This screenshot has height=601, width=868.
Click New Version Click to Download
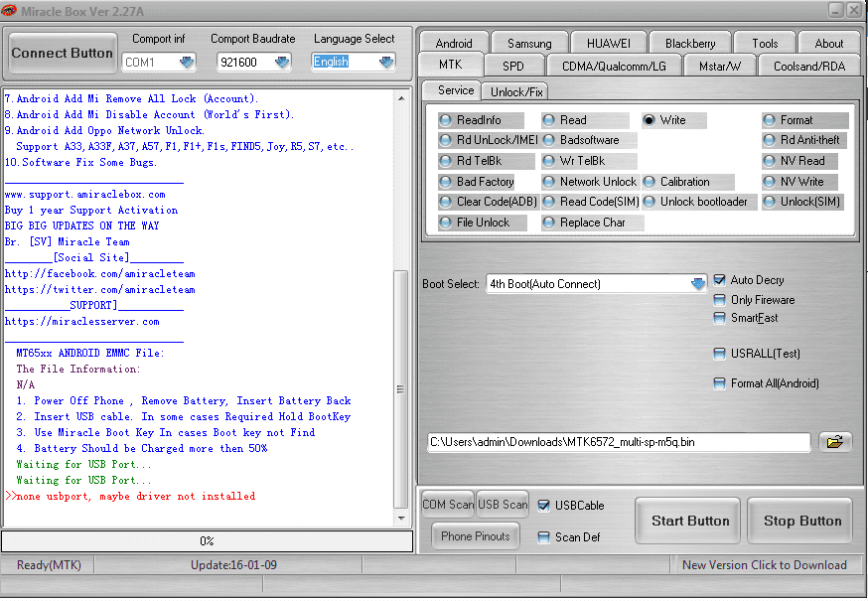[x=764, y=565]
